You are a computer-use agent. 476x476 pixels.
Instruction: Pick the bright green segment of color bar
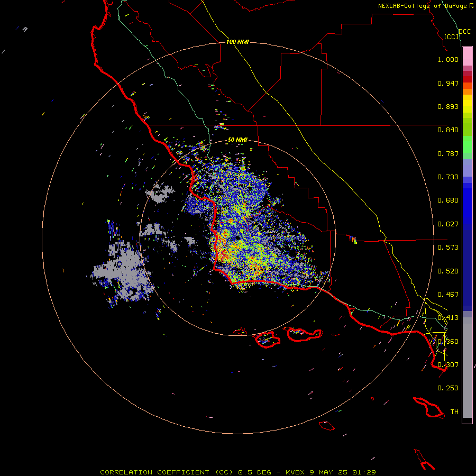pyautogui.click(x=467, y=144)
